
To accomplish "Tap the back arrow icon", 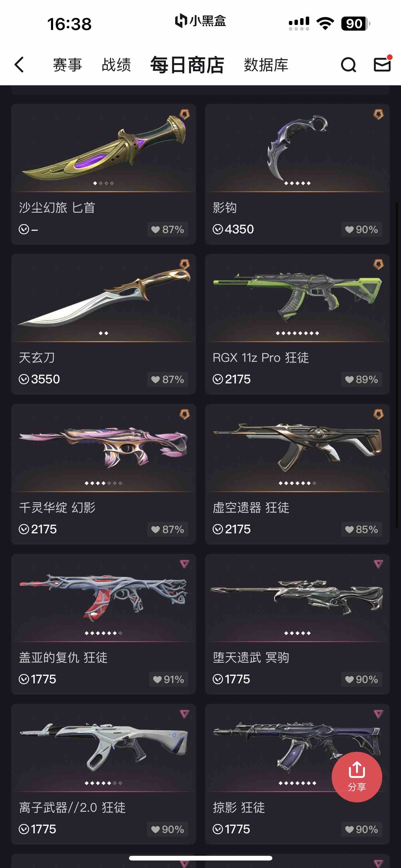I will click(x=19, y=64).
